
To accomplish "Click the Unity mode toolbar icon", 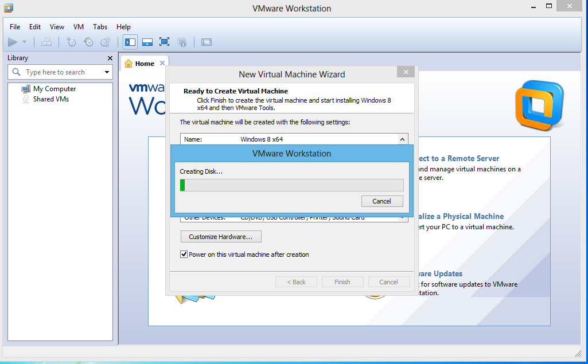I will pos(182,42).
